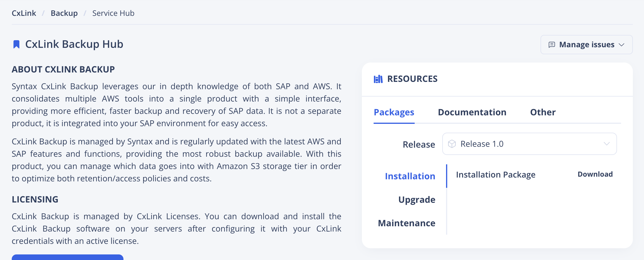Navigate to CxLink via the breadcrumb
Image resolution: width=644 pixels, height=260 pixels.
point(24,13)
